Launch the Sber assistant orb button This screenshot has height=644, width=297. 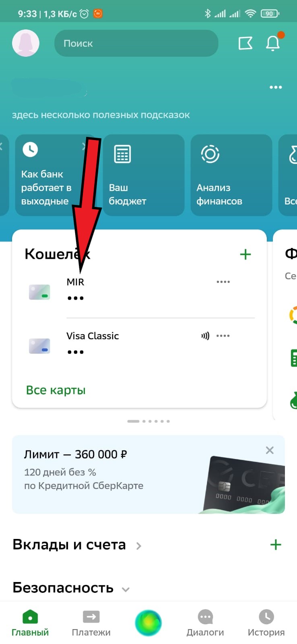[x=148, y=623]
